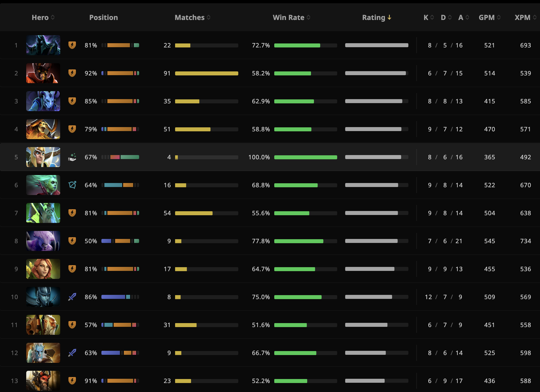Open hero portrait in row 6

click(x=43, y=185)
